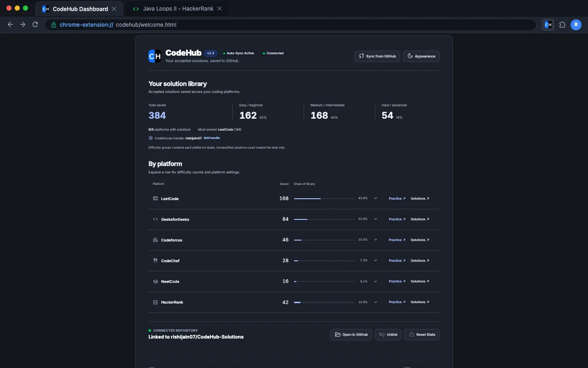Sync solutions from GitHub
This screenshot has width=588, height=368.
click(x=377, y=56)
